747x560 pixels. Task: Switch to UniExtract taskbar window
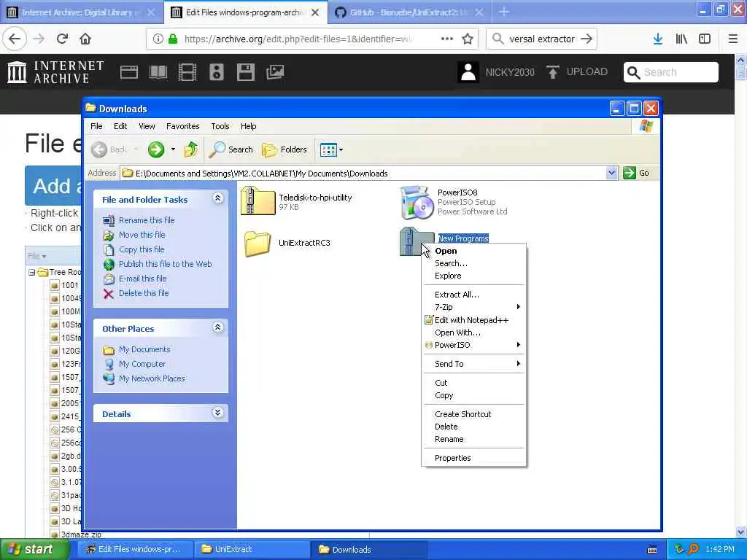pos(252,550)
